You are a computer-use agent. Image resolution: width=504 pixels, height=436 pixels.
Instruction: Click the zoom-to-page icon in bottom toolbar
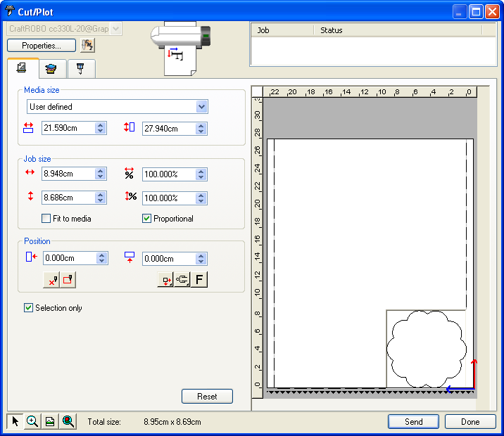pyautogui.click(x=50, y=421)
